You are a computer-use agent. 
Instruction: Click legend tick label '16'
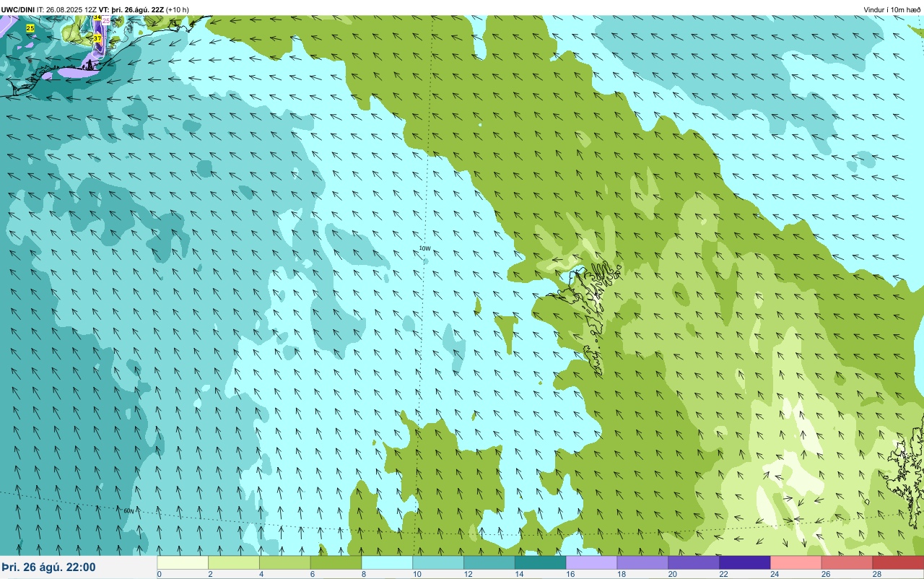point(570,575)
